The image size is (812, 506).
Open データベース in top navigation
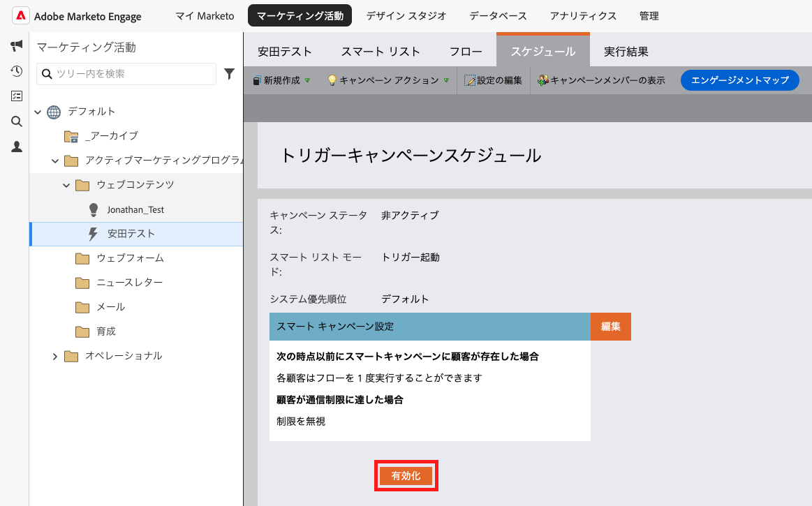click(498, 16)
